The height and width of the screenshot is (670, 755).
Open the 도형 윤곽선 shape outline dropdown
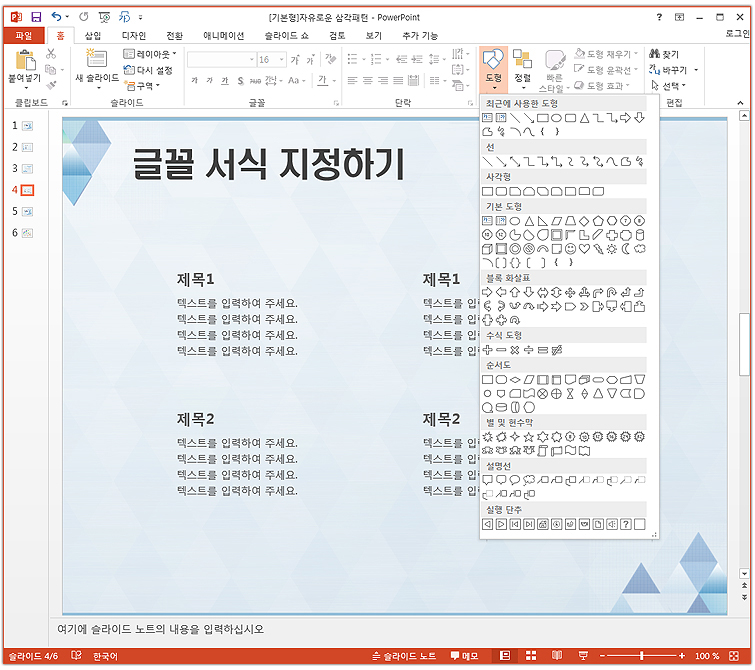[x=607, y=69]
